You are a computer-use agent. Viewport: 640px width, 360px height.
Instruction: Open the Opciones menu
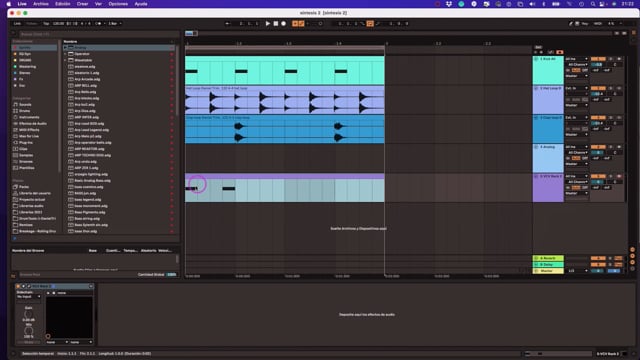(x=118, y=4)
